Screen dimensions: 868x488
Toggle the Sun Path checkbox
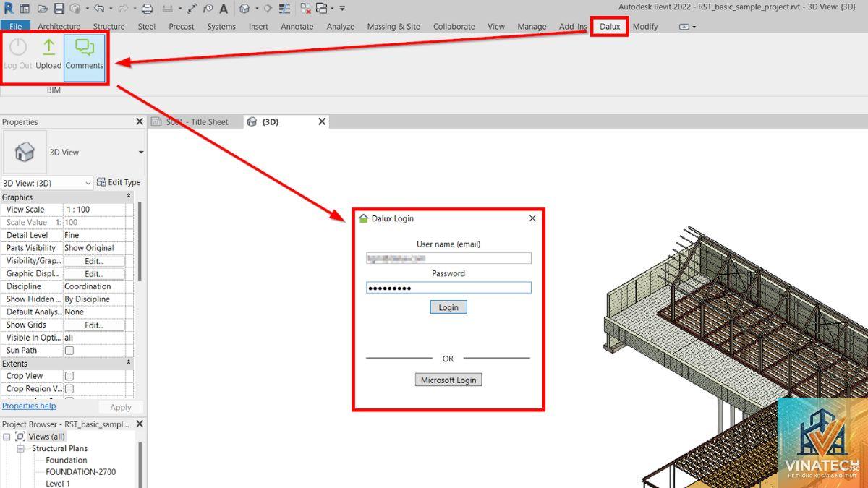[69, 351]
